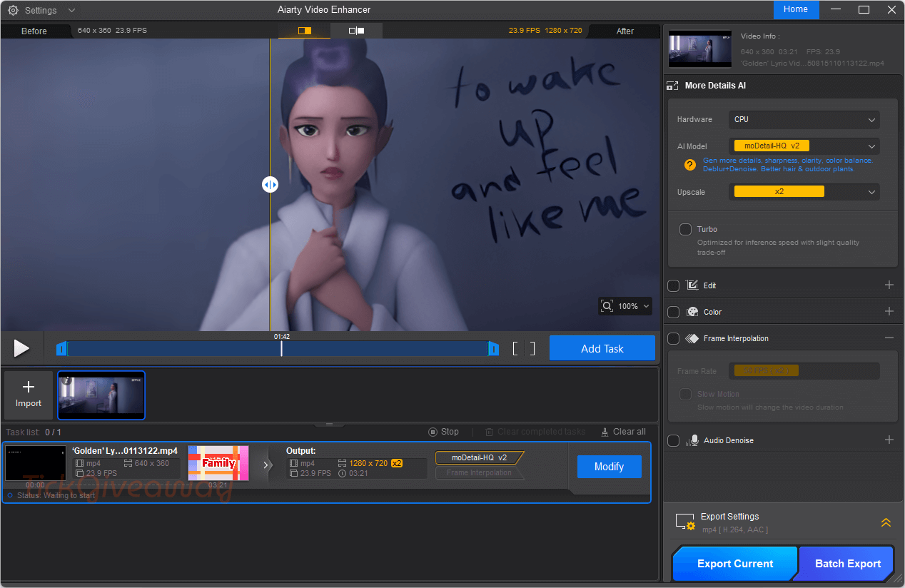
Task: Import a new video file
Action: (29, 395)
